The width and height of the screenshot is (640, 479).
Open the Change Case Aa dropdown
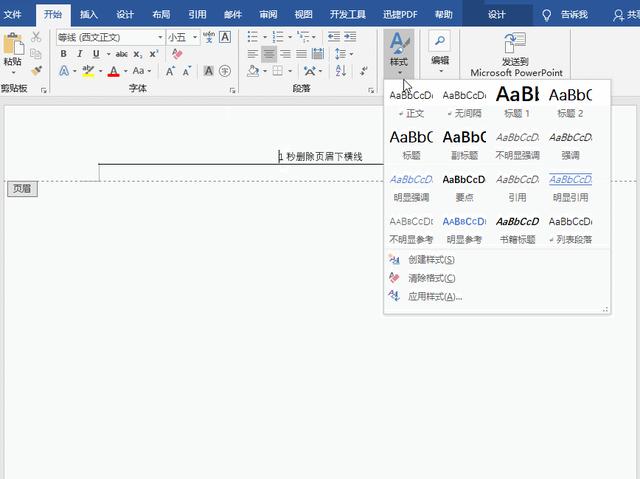[142, 71]
